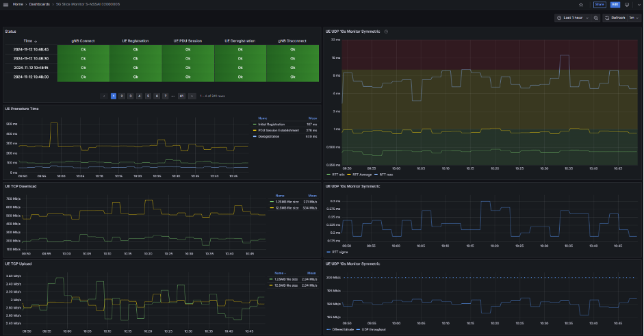Open the hamburger navigation menu
Image resolution: width=644 pixels, height=336 pixels.
(x=5, y=4)
